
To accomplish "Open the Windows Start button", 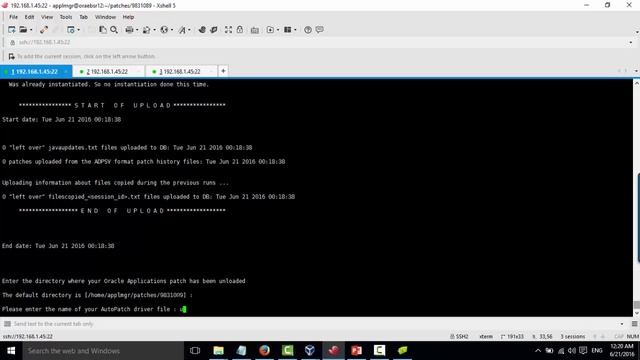I will coord(11,351).
